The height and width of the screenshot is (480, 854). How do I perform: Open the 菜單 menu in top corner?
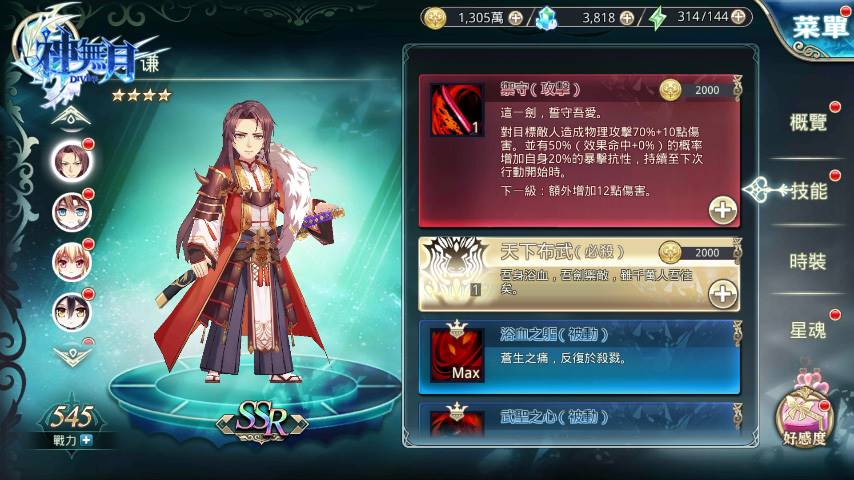tap(820, 27)
